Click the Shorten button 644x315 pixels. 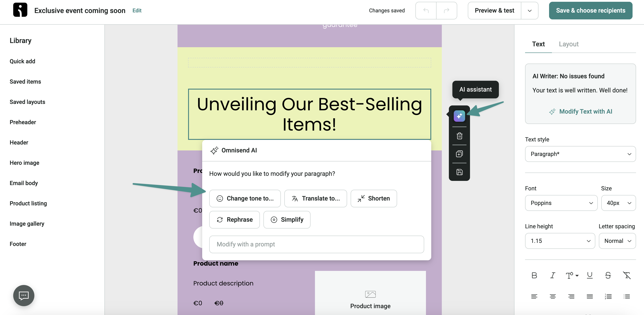374,199
